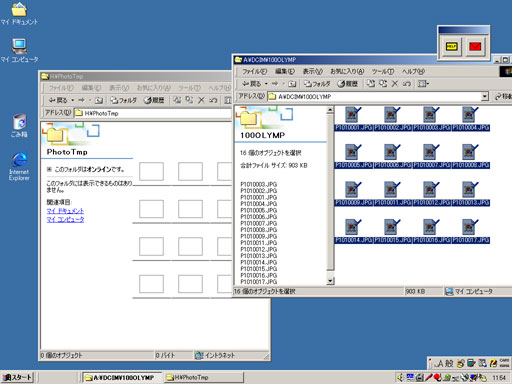Open お気に入り(A) menu in 100OLYMP window
The height and width of the screenshot is (384, 512).
click(x=347, y=71)
